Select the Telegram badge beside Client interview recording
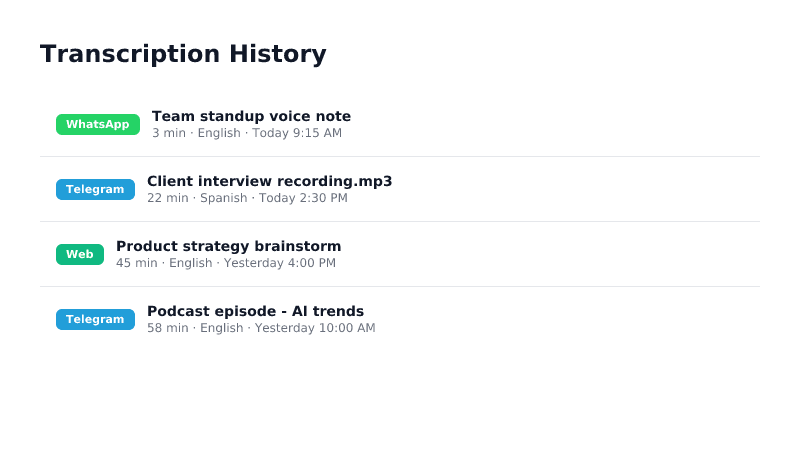Screen dimensions: 800x450 click(95, 189)
